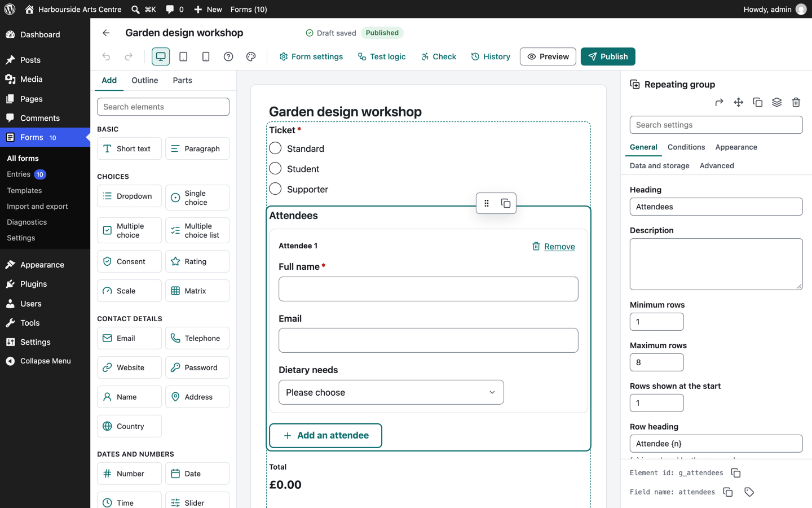
Task: Remove Attendee 1 via the Remove link
Action: [554, 247]
